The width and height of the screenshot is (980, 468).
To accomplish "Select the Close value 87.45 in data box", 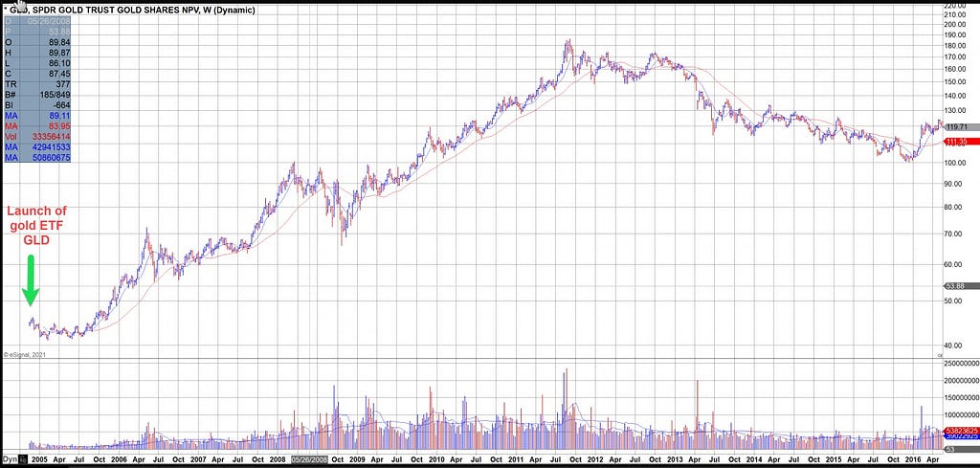I will [x=58, y=74].
